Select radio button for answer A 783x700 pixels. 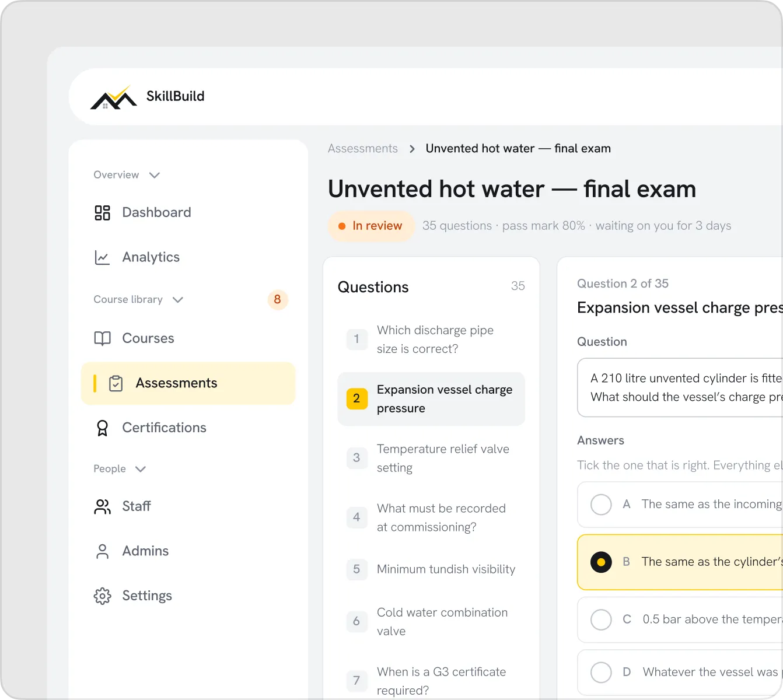[601, 505]
